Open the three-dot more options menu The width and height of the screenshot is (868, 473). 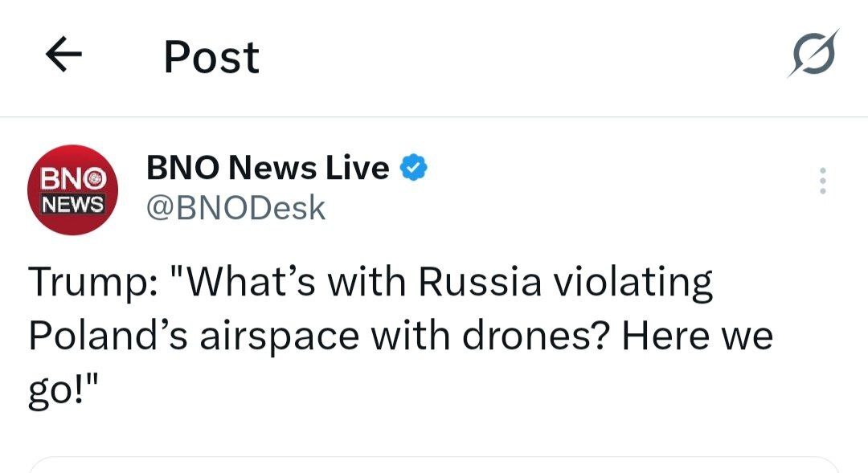tap(822, 181)
